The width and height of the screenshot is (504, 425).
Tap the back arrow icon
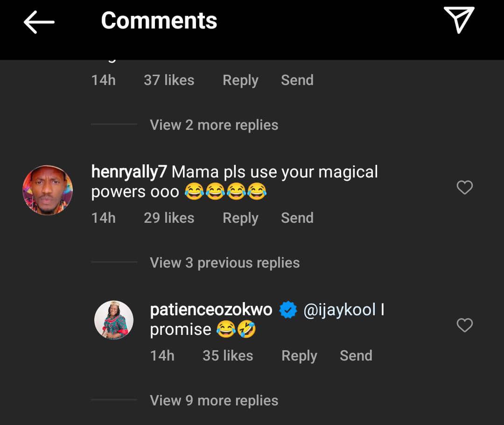tap(39, 22)
